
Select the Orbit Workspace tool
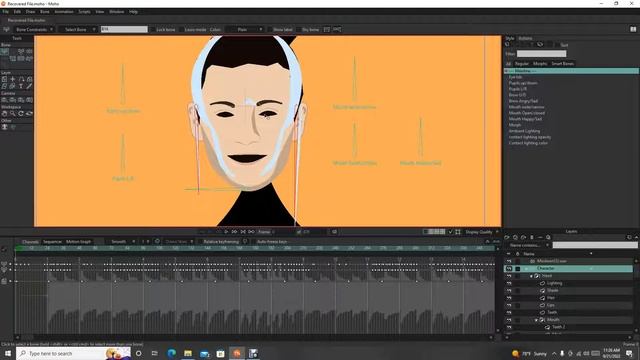29,113
